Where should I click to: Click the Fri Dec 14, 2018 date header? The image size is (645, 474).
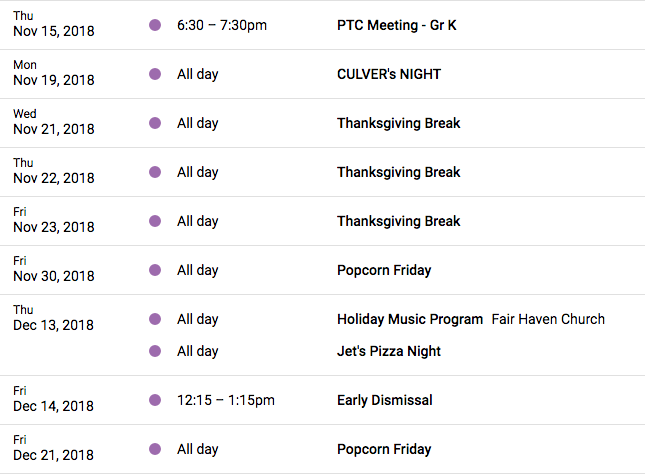tap(53, 399)
